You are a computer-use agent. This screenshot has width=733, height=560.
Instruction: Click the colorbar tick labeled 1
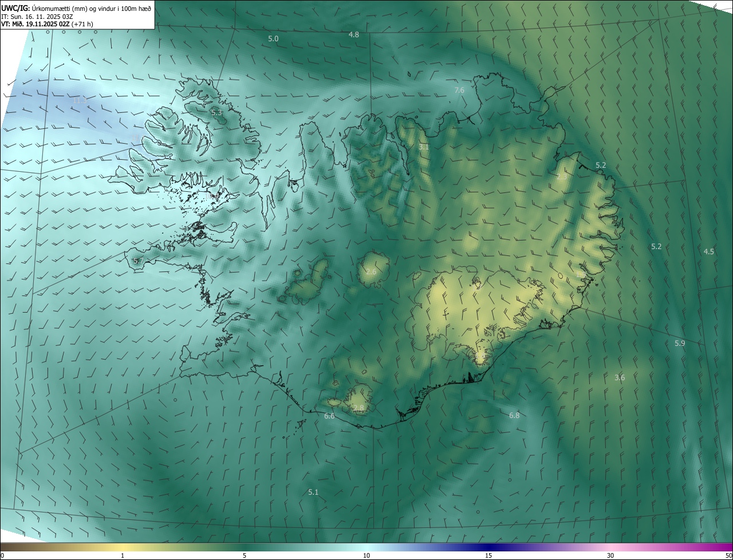coord(123,555)
